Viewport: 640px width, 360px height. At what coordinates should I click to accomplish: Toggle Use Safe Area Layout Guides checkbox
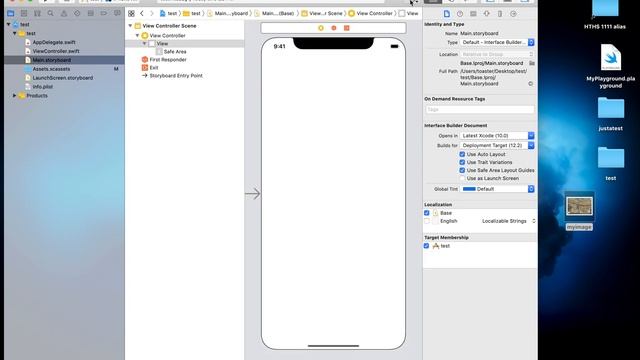coord(462,170)
